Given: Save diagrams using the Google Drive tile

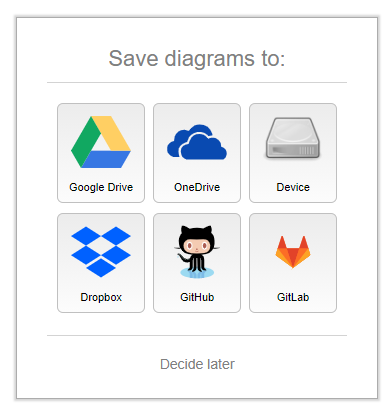Looking at the screenshot, I should pyautogui.click(x=101, y=153).
